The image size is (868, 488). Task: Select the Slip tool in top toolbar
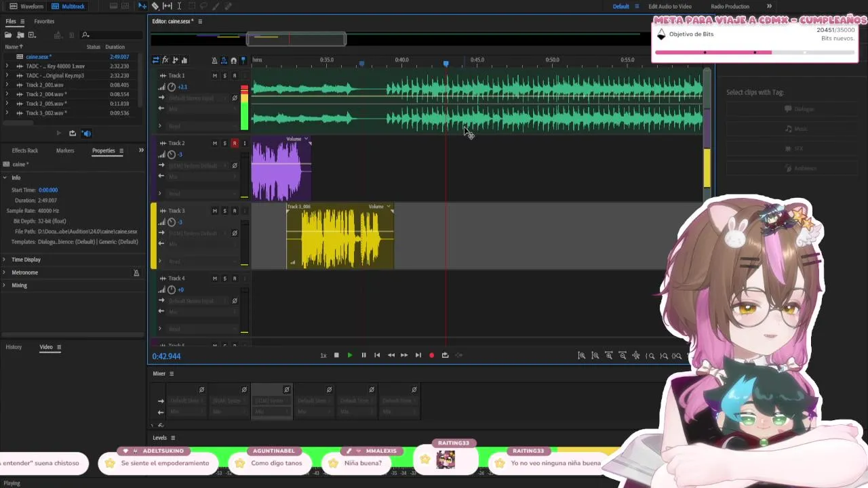[x=167, y=6]
